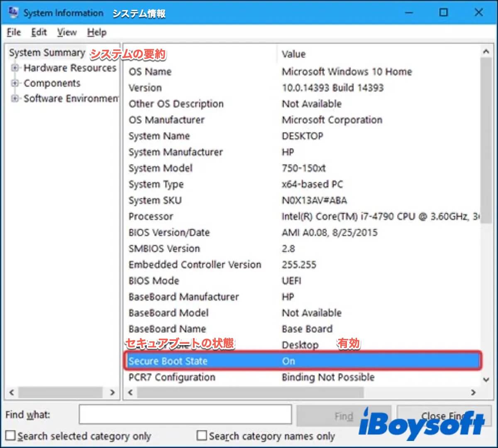Viewport: 498px width, 448px height.
Task: Click the tree pane horizontal scrollbar thumb
Action: click(61, 392)
